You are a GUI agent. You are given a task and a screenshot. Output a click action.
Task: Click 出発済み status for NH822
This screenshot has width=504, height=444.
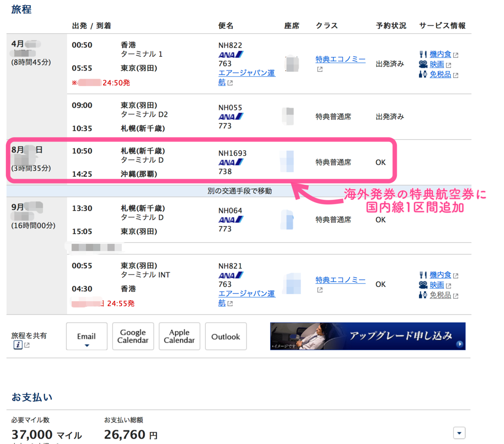tap(390, 64)
